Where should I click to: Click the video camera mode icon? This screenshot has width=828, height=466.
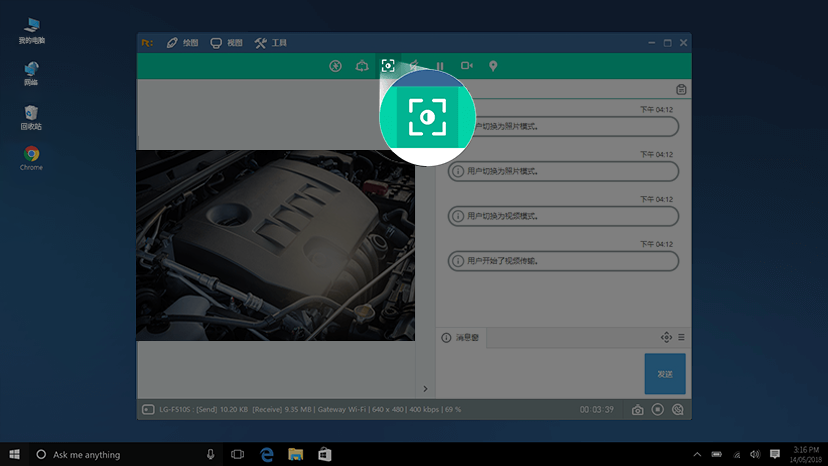coord(467,66)
